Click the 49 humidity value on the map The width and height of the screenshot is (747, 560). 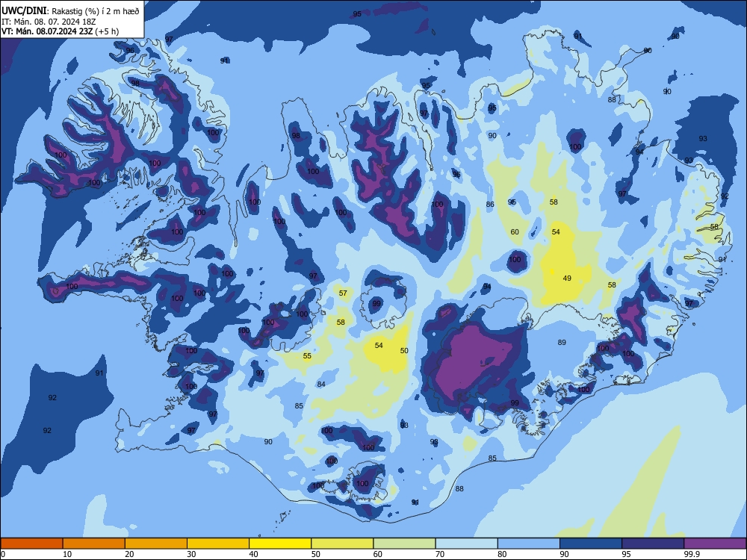[x=567, y=278]
